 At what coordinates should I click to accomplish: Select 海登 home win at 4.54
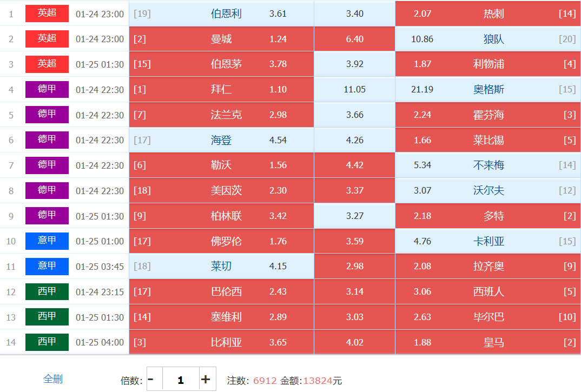point(221,140)
